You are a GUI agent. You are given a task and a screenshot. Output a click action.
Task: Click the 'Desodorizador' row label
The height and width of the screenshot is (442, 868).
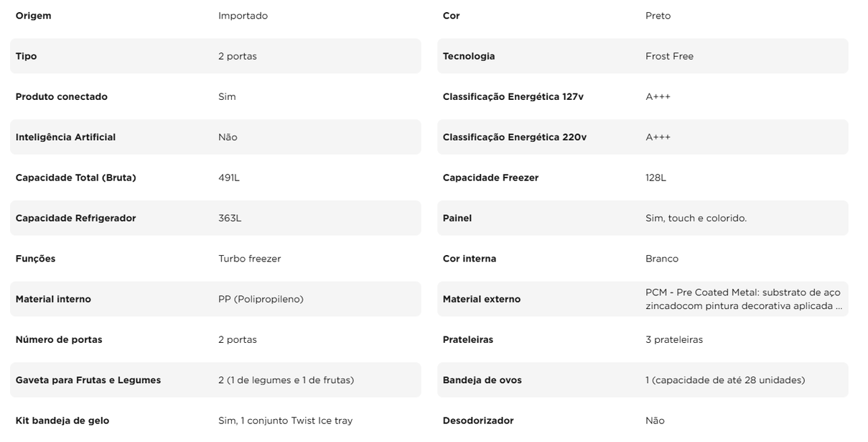click(477, 420)
